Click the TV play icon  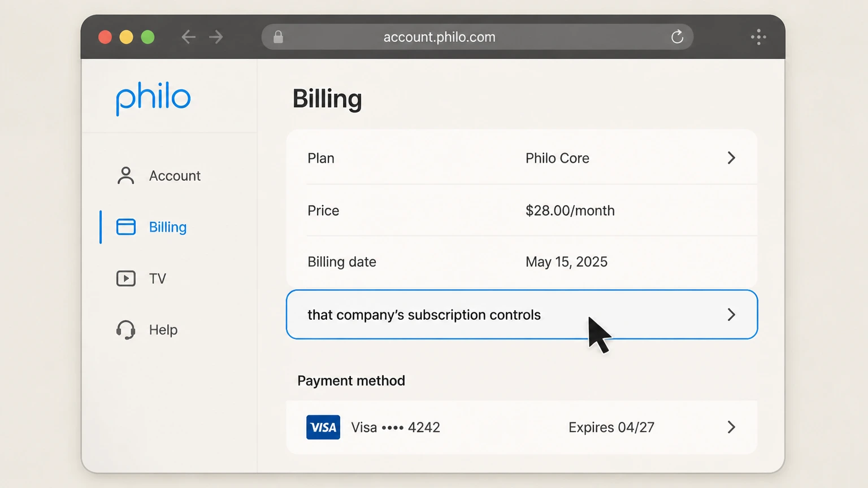pos(125,278)
